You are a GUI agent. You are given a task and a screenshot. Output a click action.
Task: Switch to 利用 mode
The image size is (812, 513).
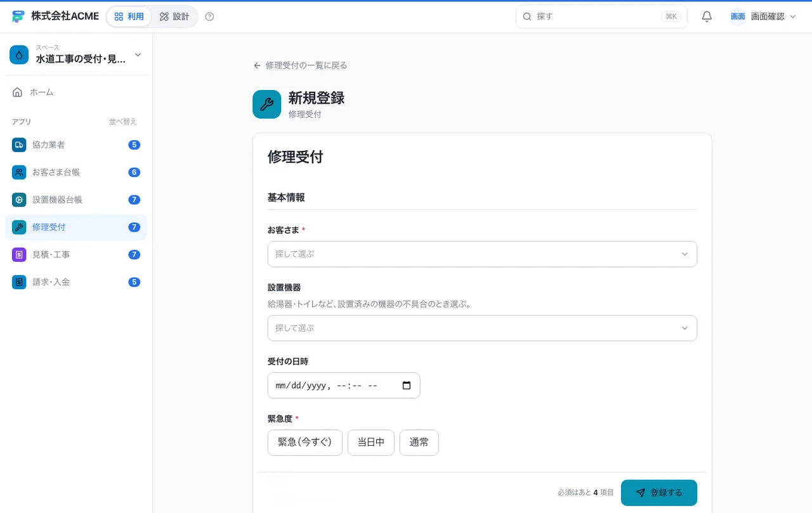[x=129, y=16]
